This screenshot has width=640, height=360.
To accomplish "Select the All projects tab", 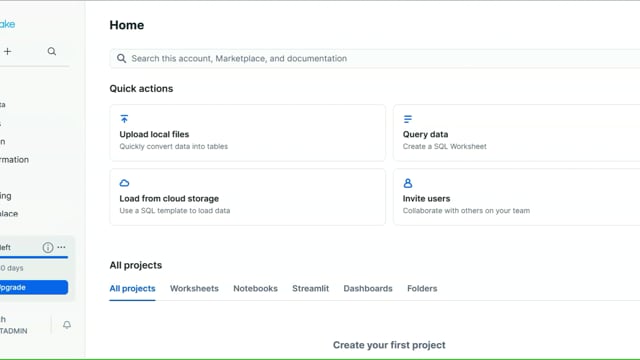I will click(x=132, y=289).
